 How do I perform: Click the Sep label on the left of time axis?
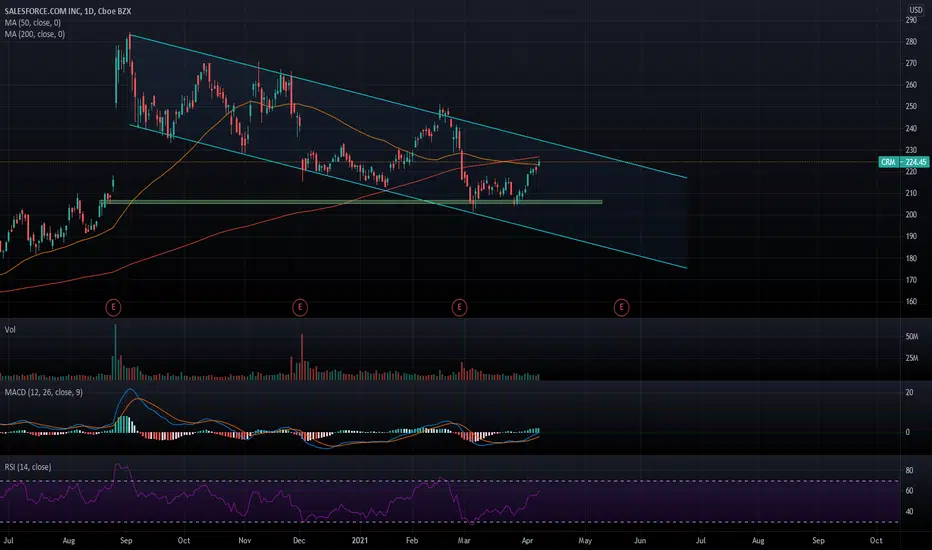pyautogui.click(x=126, y=540)
